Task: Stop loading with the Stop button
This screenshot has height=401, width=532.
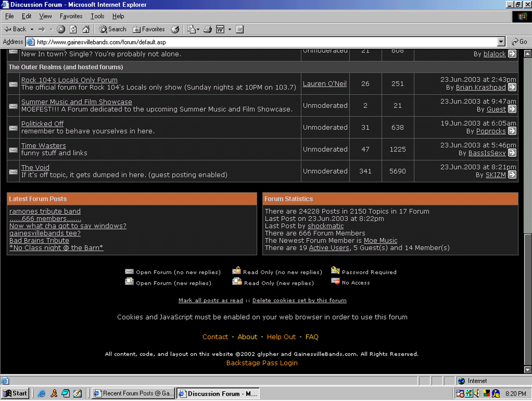Action: 61,29
